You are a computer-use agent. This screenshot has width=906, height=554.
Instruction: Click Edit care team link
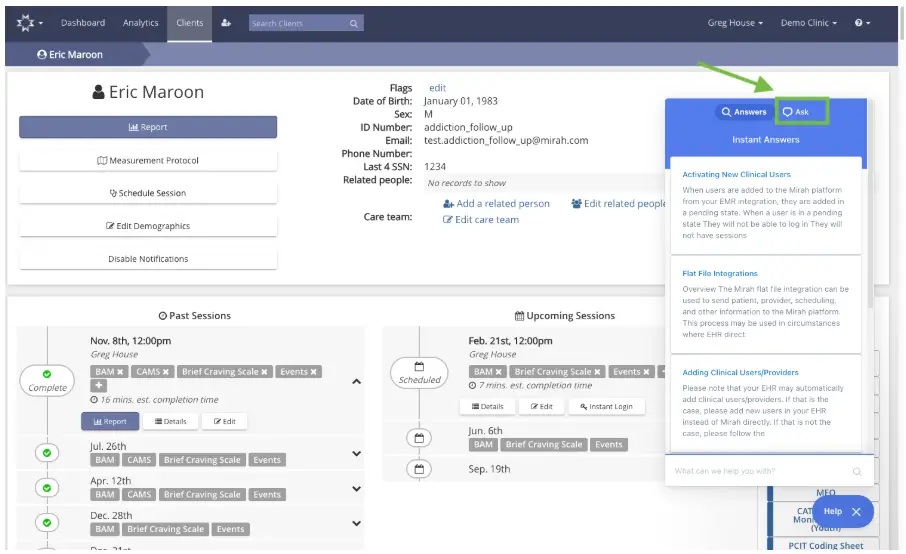pyautogui.click(x=481, y=220)
